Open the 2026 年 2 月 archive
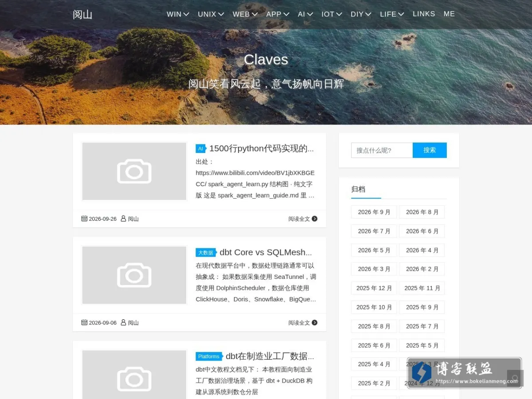The height and width of the screenshot is (399, 532). click(422, 269)
